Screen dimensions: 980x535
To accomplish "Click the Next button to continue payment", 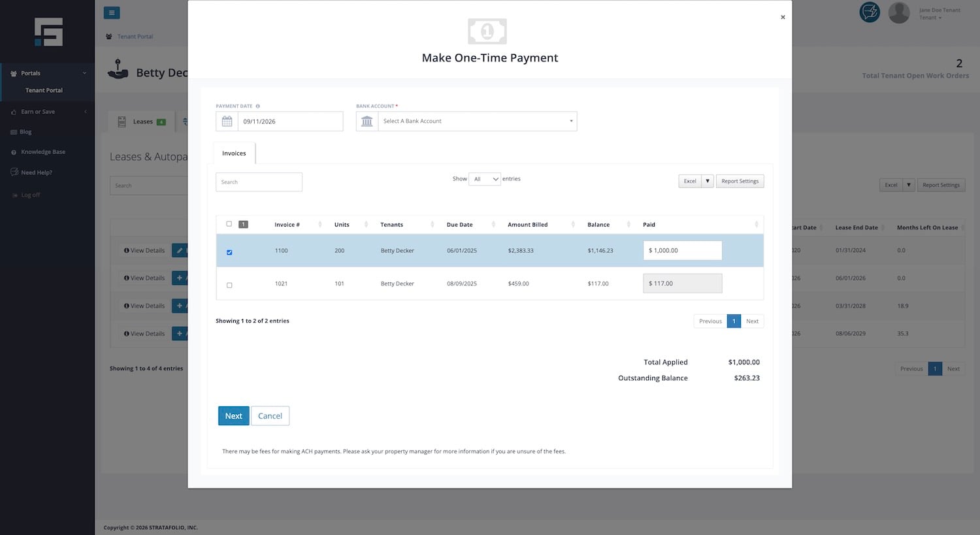I will point(234,416).
